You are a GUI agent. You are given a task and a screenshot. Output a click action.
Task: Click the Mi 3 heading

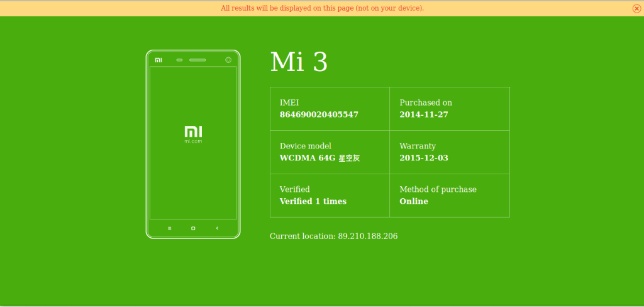(299, 62)
